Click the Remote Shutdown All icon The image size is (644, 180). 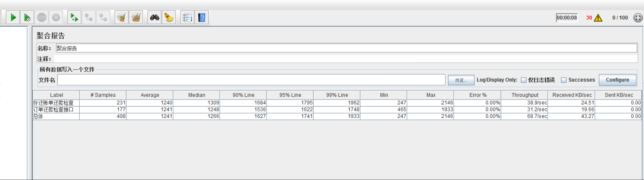pyautogui.click(x=103, y=17)
